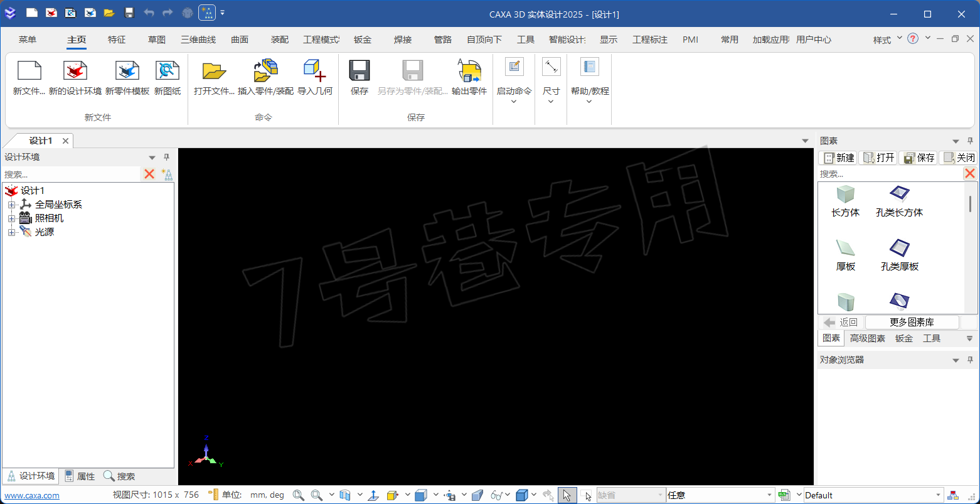Click the filtered select cursor icon in status bar
This screenshot has width=980, height=504.
(x=586, y=495)
